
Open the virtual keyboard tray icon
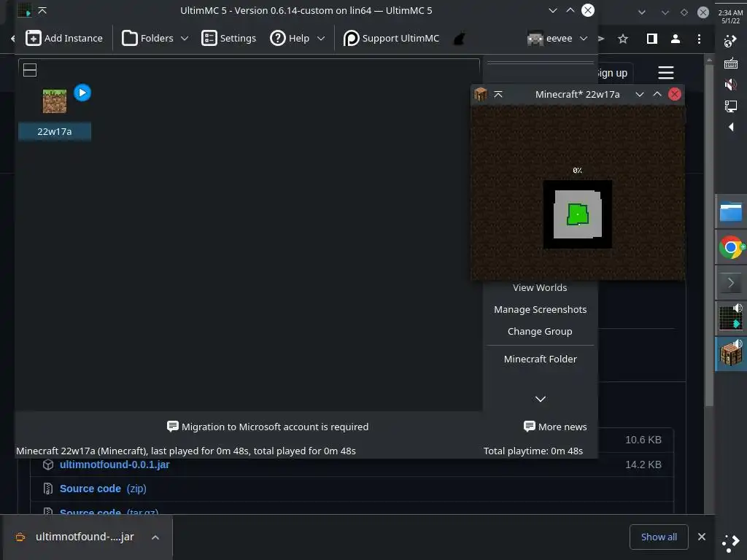(730, 63)
